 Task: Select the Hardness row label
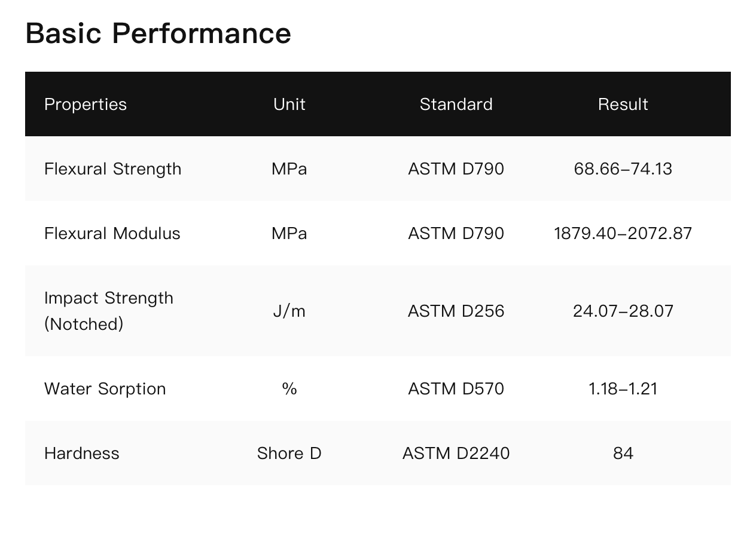[82, 454]
